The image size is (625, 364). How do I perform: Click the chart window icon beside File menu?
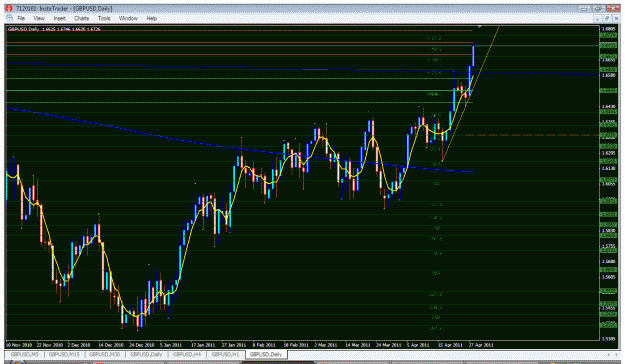[10, 18]
